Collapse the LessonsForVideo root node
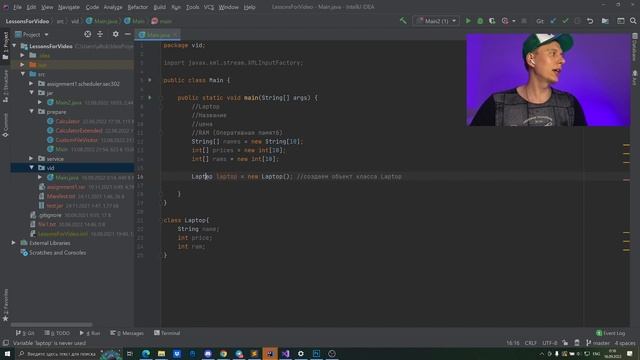640x360 pixels. 14,46
